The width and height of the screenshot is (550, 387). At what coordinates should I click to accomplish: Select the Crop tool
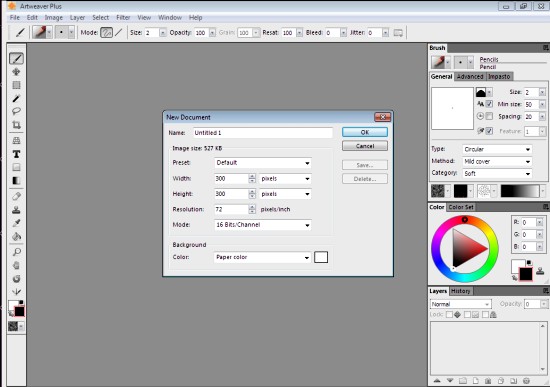point(16,125)
